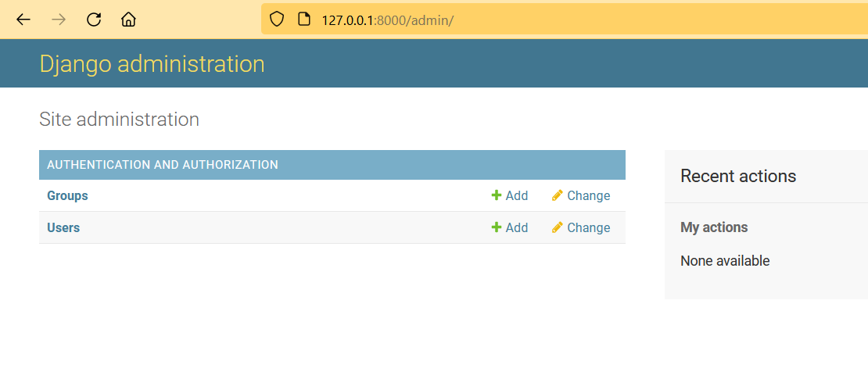Click the Recent actions panel heading

[738, 177]
